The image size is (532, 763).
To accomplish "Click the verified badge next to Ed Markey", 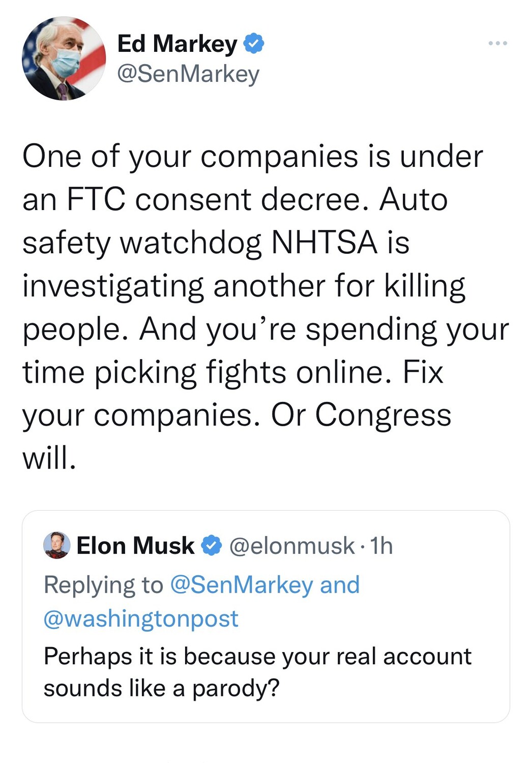I will (x=254, y=44).
